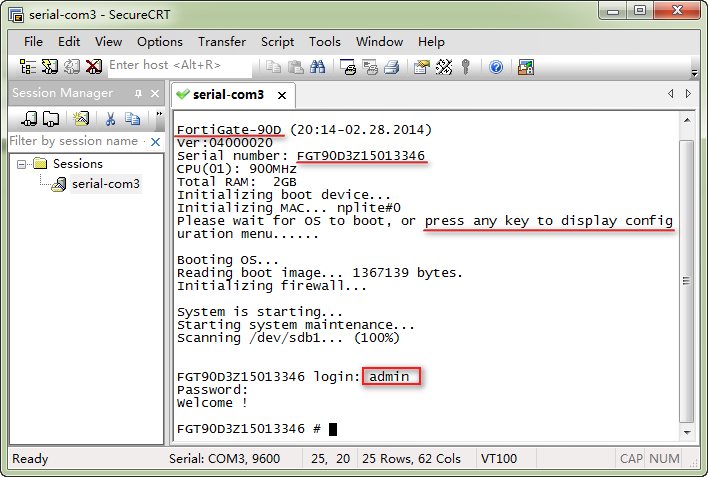Click 'Serial: COM3, 9600' in the status bar
The width and height of the screenshot is (708, 477).
click(x=224, y=459)
